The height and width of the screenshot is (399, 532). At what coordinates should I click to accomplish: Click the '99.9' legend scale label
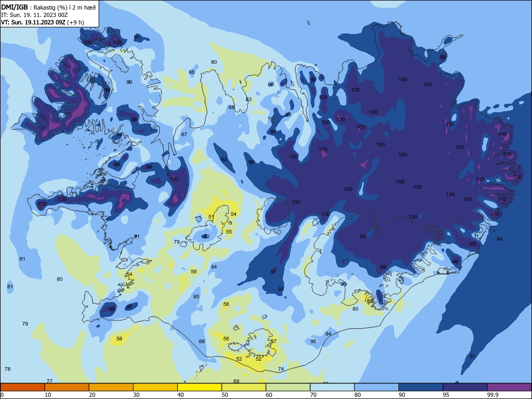pyautogui.click(x=493, y=395)
